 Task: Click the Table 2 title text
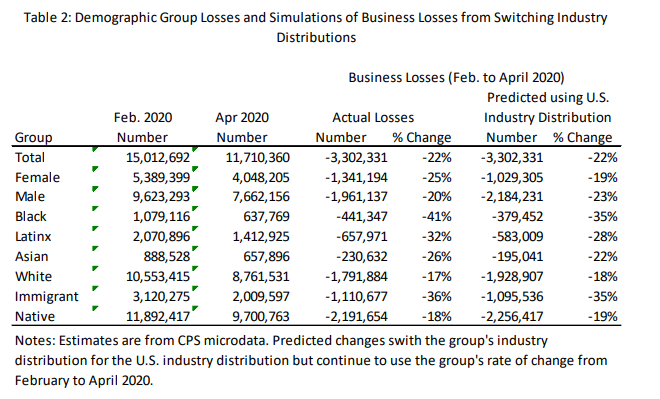point(316,27)
